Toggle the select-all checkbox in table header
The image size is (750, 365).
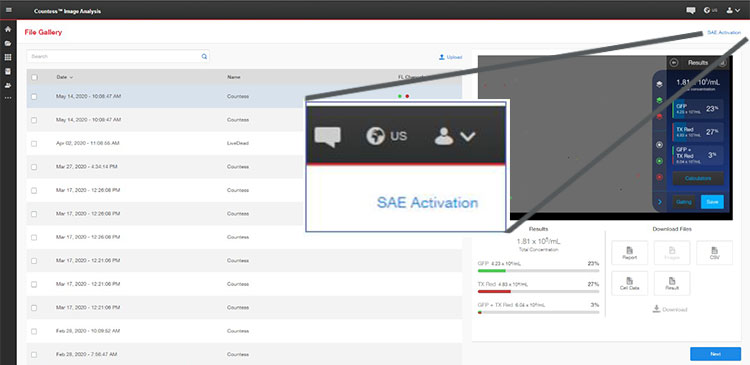pos(34,77)
